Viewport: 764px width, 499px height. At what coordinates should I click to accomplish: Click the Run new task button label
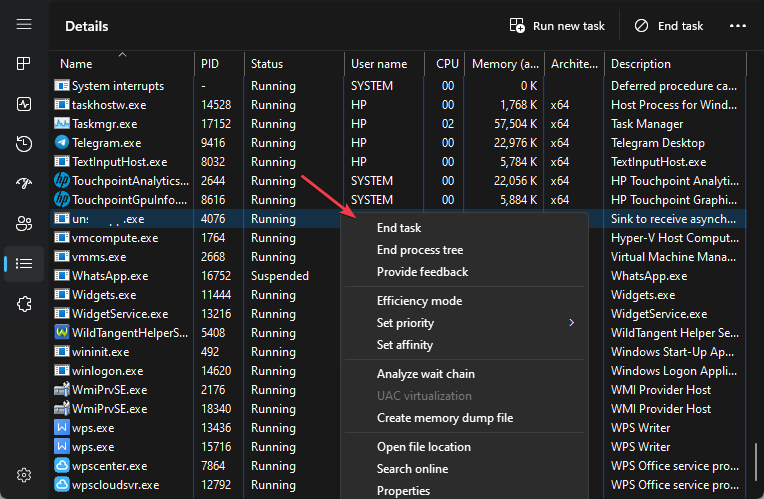(569, 26)
